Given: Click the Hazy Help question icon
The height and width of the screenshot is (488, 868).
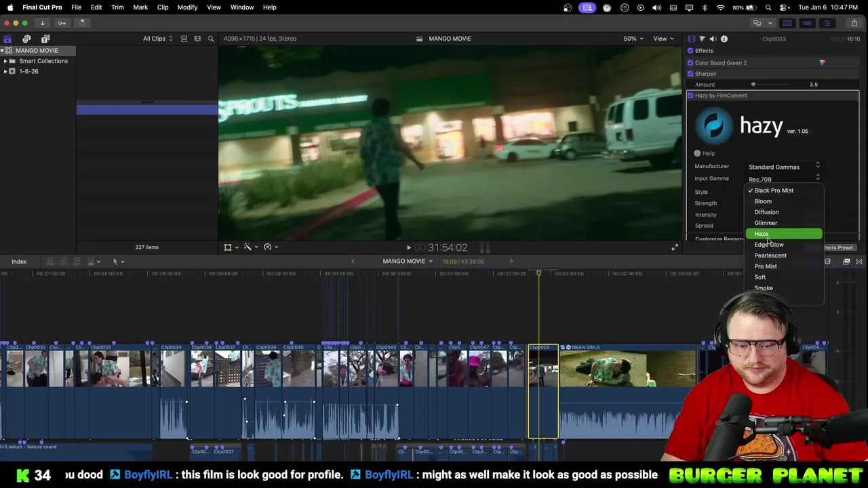Looking at the screenshot, I should [697, 153].
